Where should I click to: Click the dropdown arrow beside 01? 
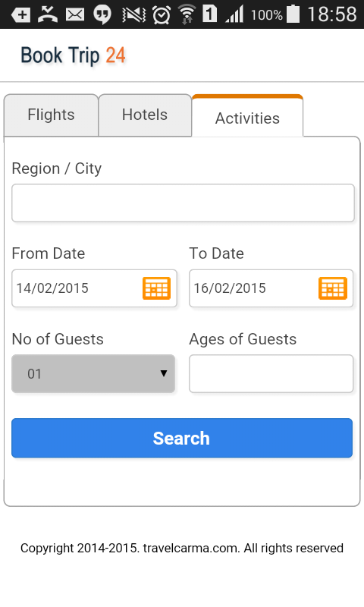(x=164, y=373)
